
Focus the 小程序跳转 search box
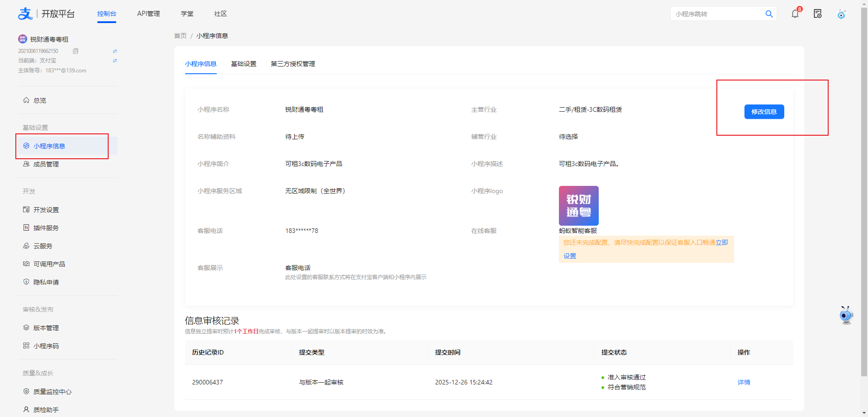(717, 14)
